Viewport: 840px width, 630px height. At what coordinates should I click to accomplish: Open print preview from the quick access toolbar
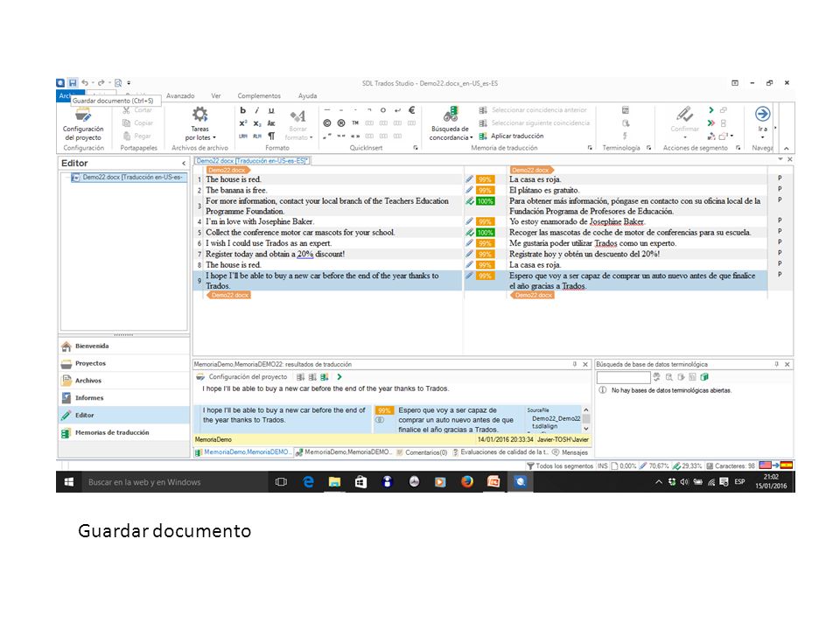pos(118,83)
